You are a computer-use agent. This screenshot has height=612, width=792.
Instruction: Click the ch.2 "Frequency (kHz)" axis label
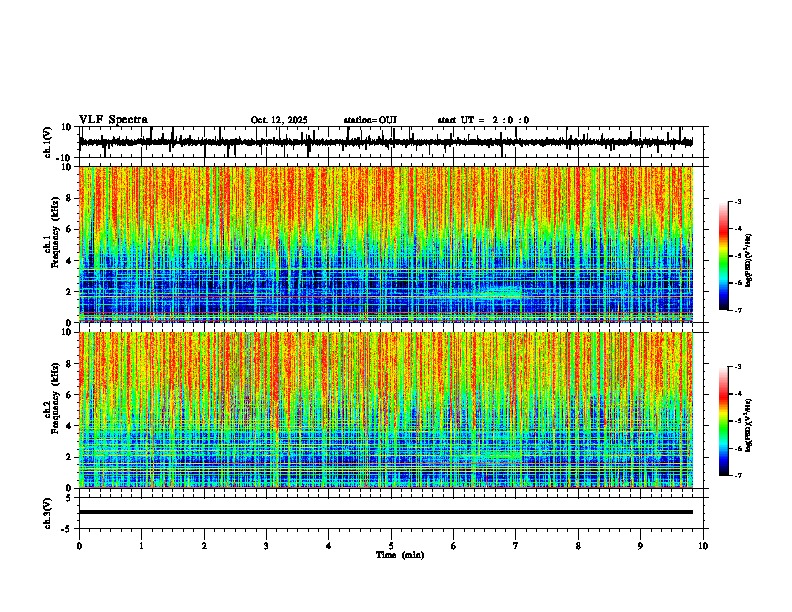[x=55, y=398]
